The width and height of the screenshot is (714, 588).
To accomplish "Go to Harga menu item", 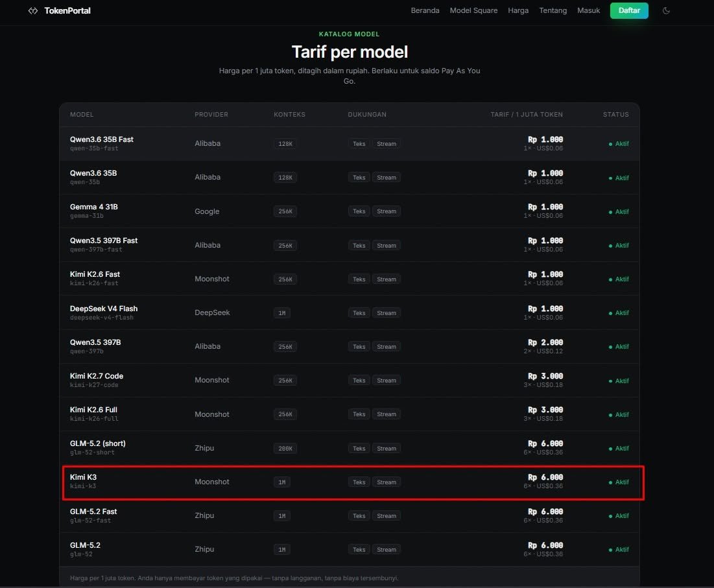I will (518, 10).
